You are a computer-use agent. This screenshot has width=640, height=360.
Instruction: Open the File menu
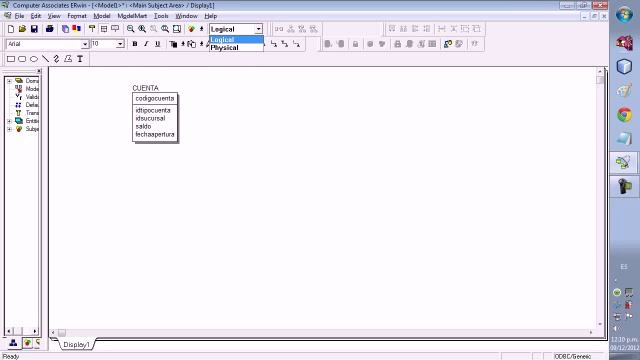pyautogui.click(x=19, y=16)
